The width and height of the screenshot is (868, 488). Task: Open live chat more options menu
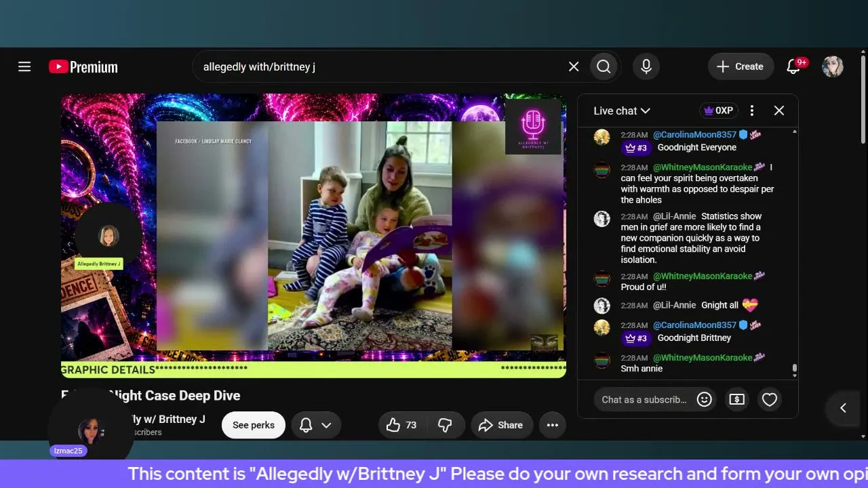click(x=752, y=110)
